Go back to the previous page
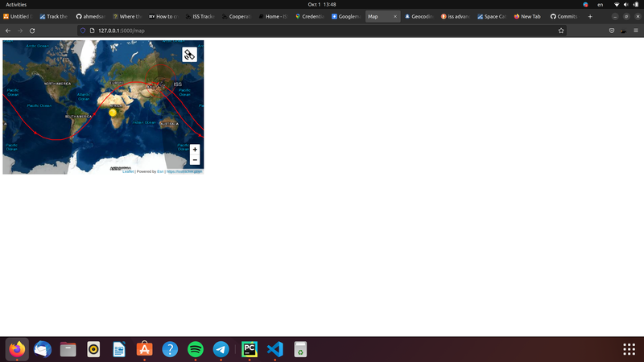Image resolution: width=644 pixels, height=362 pixels. pos(8,31)
